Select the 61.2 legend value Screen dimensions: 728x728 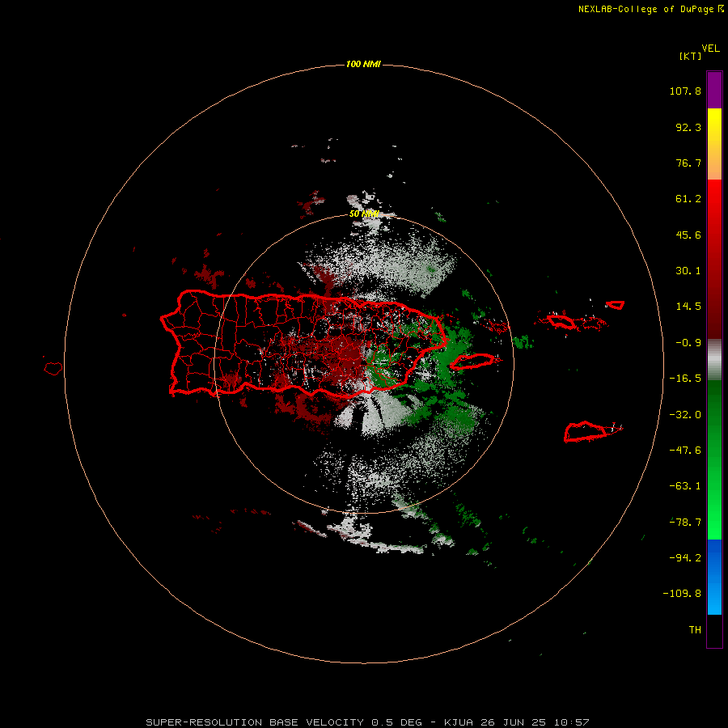(688, 199)
